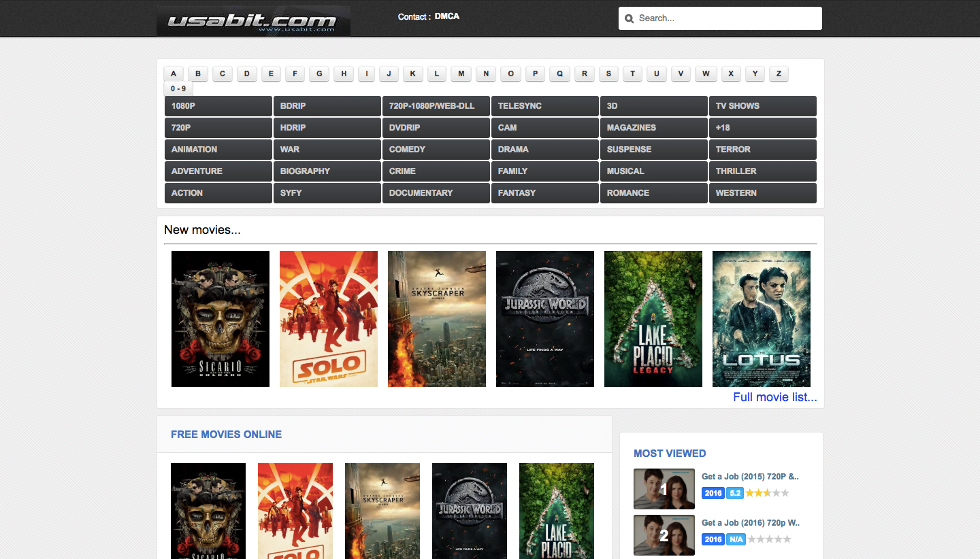
Task: Choose the CAM category
Action: coord(545,128)
